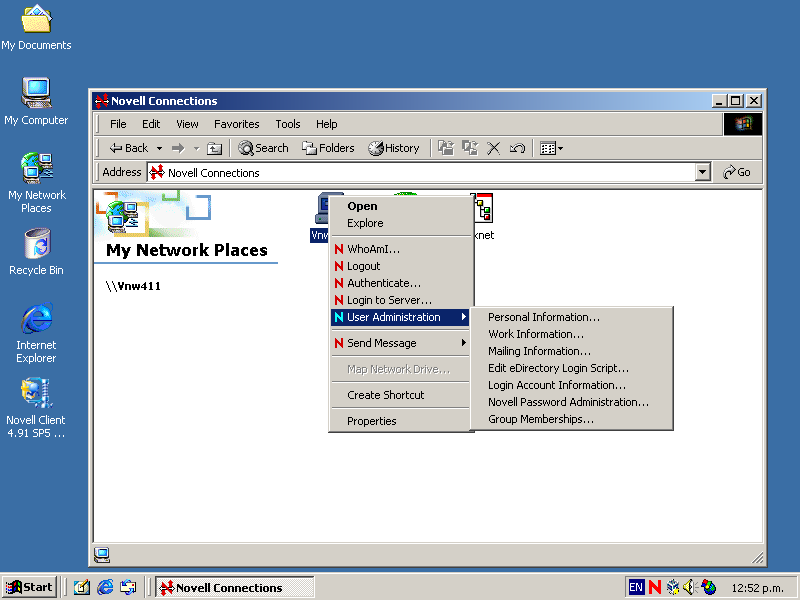Image resolution: width=800 pixels, height=600 pixels.
Task: Choose Create Shortcut in context menu
Action: 400,395
